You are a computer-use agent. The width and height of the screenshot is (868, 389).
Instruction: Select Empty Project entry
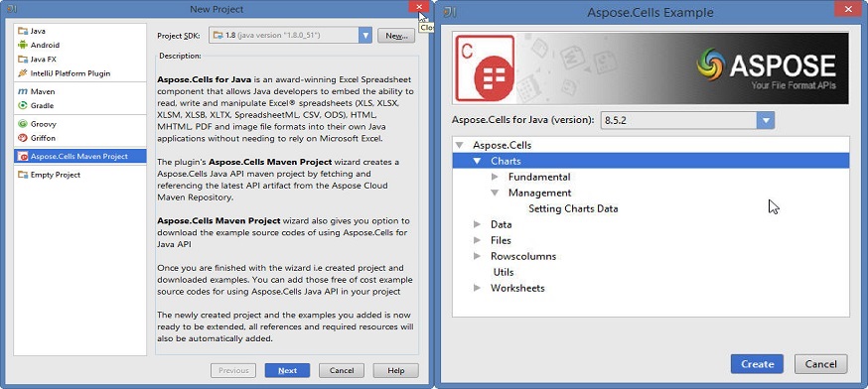point(80,175)
